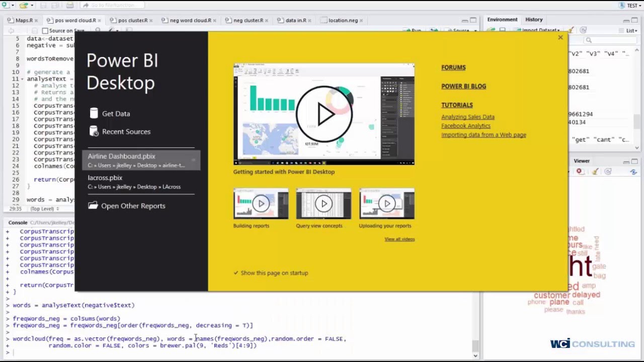Switch to the location.neg tab
The height and width of the screenshot is (362, 644).
(342, 21)
